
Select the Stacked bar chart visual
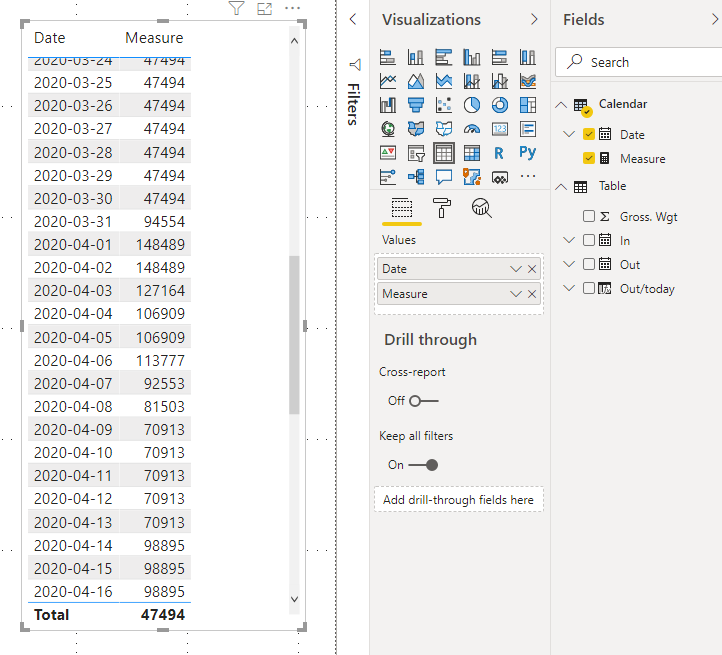click(388, 58)
